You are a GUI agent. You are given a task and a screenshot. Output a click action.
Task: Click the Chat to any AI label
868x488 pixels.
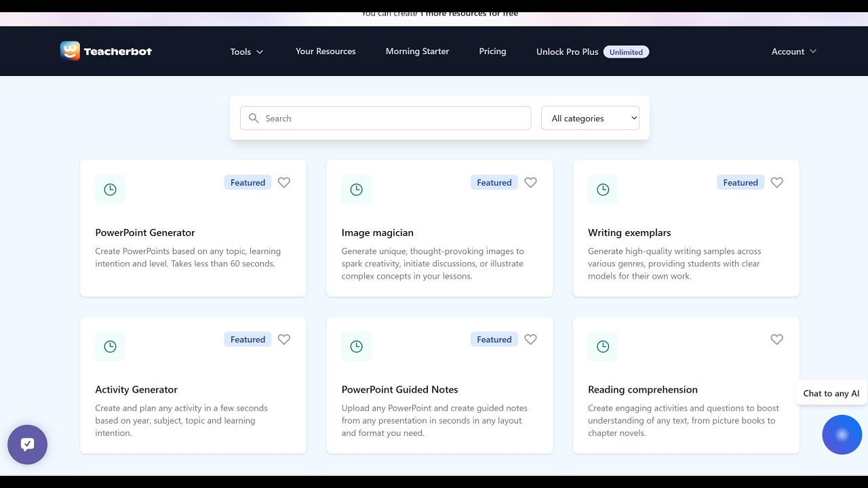coord(831,393)
